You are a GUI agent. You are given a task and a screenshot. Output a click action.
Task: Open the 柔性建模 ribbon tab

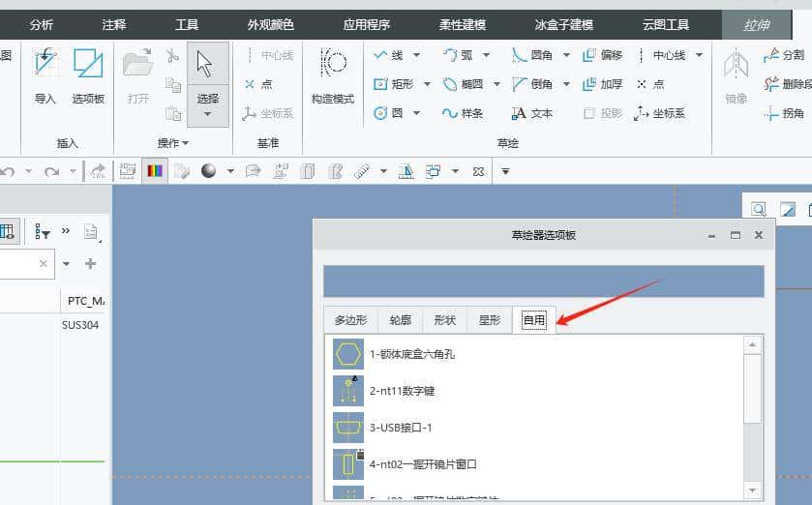coord(463,24)
